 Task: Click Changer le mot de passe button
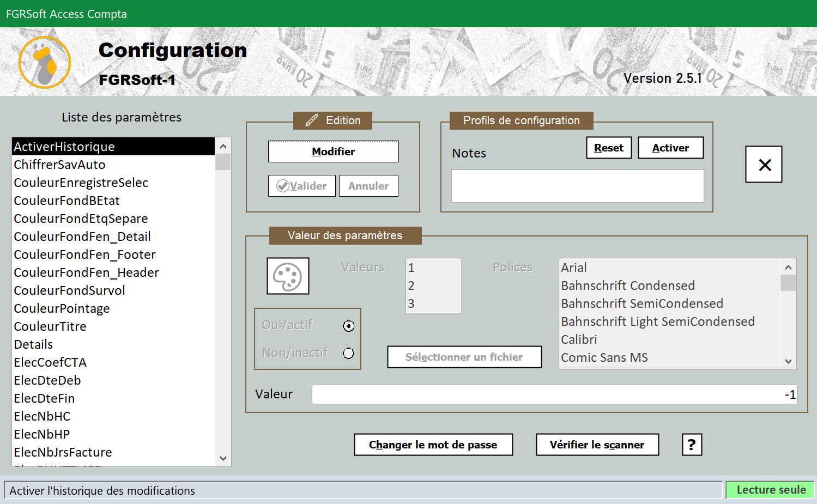pyautogui.click(x=433, y=445)
